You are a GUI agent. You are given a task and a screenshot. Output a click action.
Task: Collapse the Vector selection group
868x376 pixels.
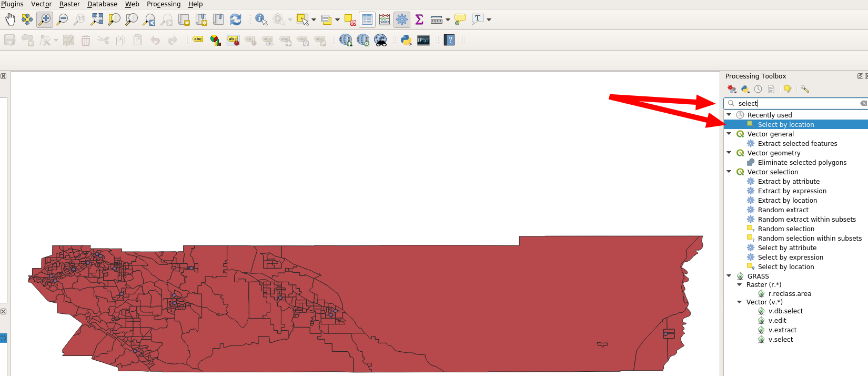(x=729, y=172)
